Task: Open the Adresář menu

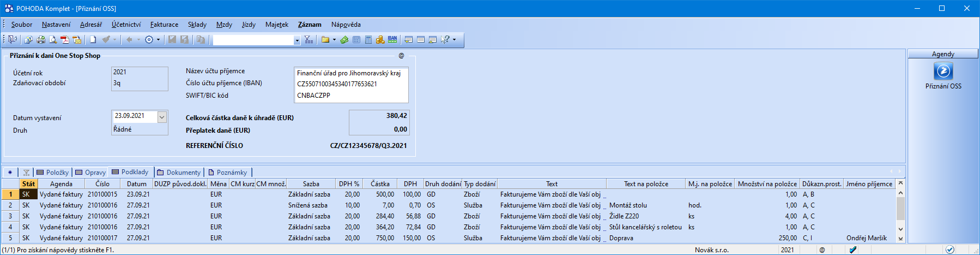Action: [91, 25]
